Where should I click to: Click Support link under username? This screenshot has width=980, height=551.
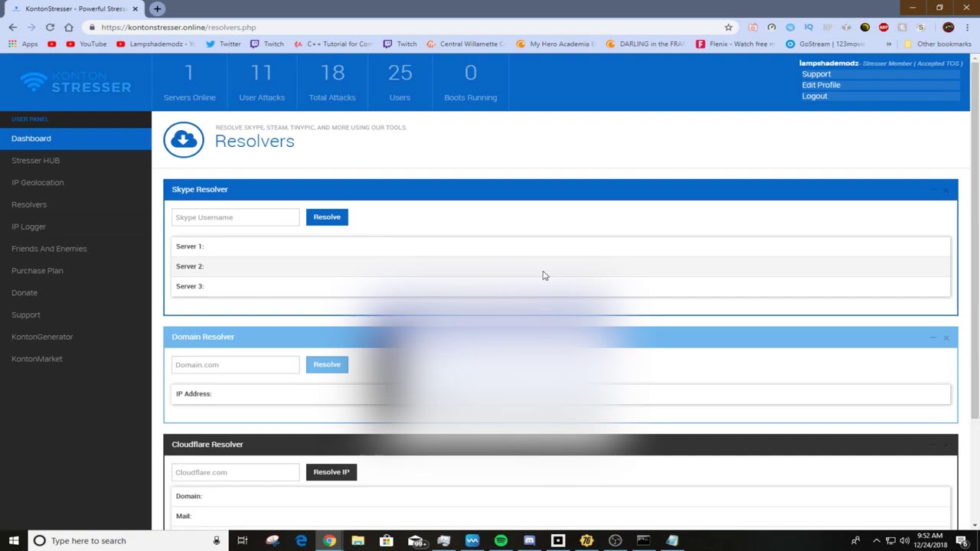point(816,74)
